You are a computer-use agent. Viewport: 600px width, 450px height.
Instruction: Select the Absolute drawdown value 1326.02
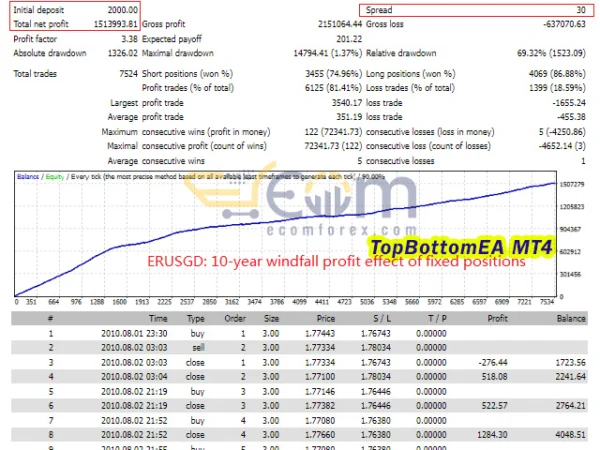pos(122,53)
